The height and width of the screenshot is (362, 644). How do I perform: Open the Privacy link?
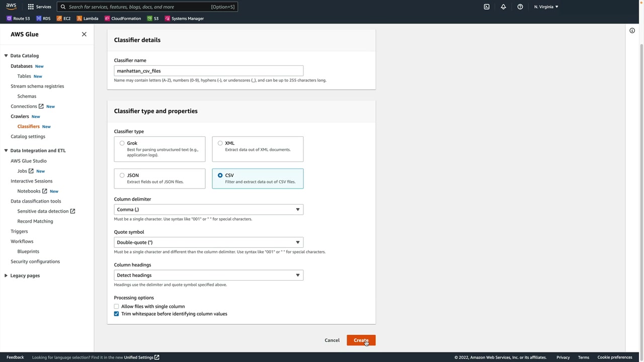coord(563,357)
